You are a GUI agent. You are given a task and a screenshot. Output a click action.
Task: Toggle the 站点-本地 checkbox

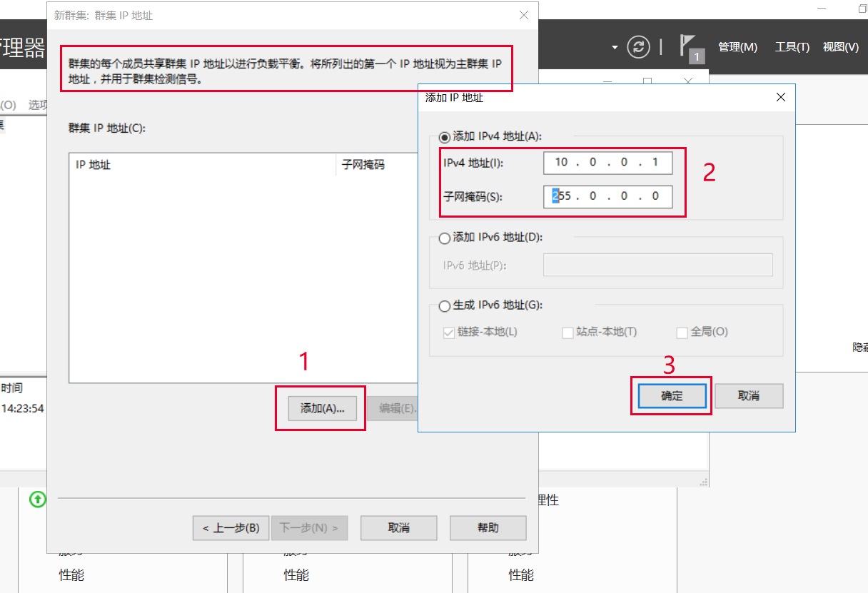568,333
